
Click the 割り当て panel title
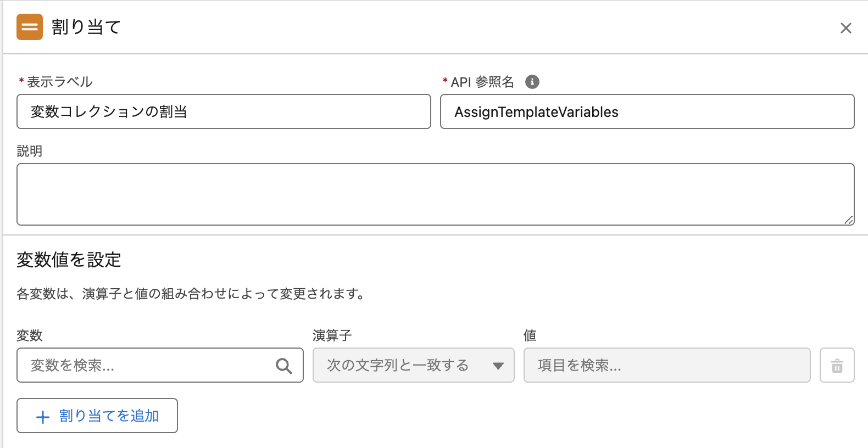coord(86,27)
